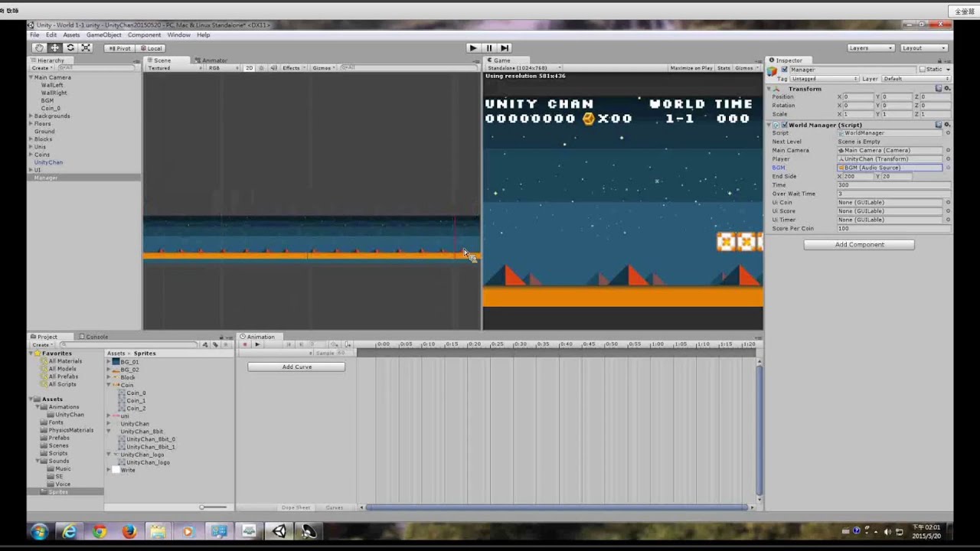Screen dimensions: 980x551
Task: Click Animation panel play button
Action: point(257,344)
